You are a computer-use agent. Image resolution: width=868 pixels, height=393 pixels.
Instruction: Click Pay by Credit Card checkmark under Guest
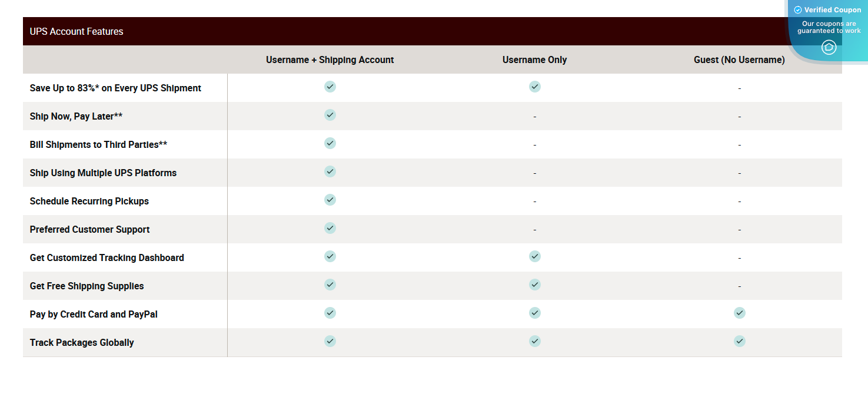click(x=739, y=313)
